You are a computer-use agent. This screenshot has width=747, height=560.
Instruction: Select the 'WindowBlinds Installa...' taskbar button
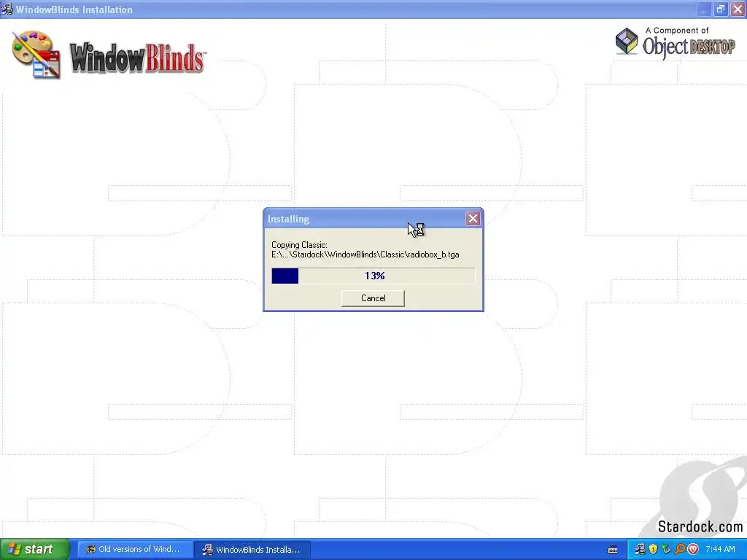coord(253,550)
